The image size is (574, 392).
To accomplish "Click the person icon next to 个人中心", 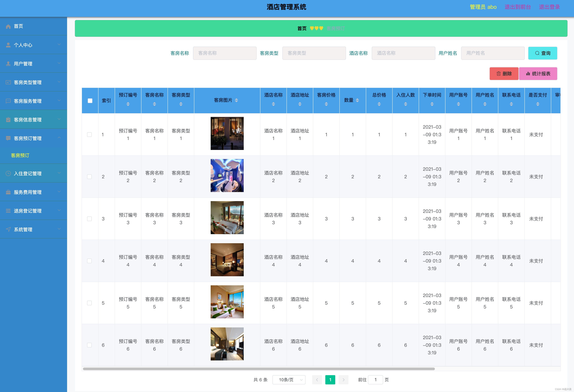I will [8, 45].
